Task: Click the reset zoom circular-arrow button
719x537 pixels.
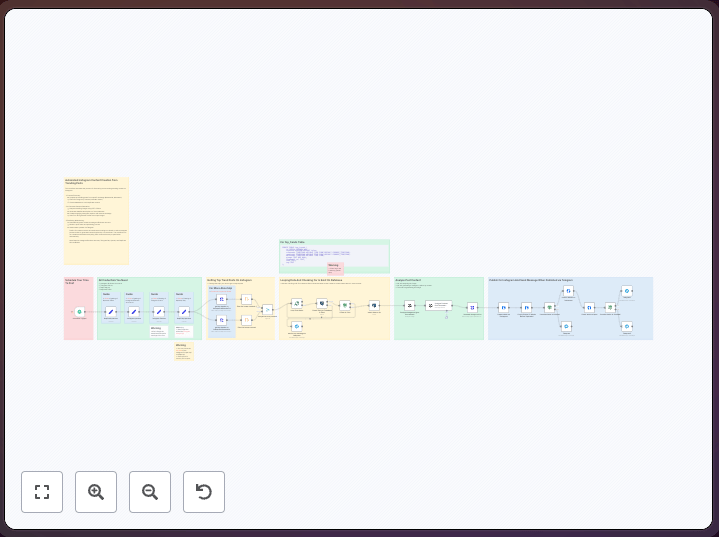Action: pos(204,492)
